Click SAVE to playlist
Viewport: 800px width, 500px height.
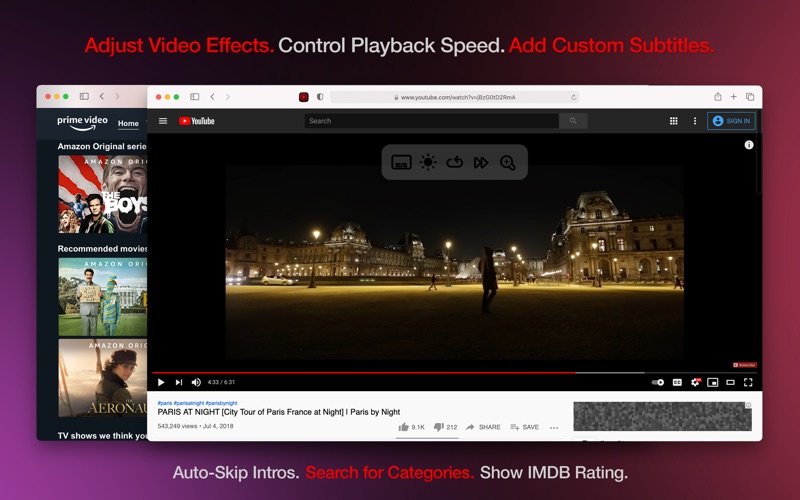coord(524,427)
